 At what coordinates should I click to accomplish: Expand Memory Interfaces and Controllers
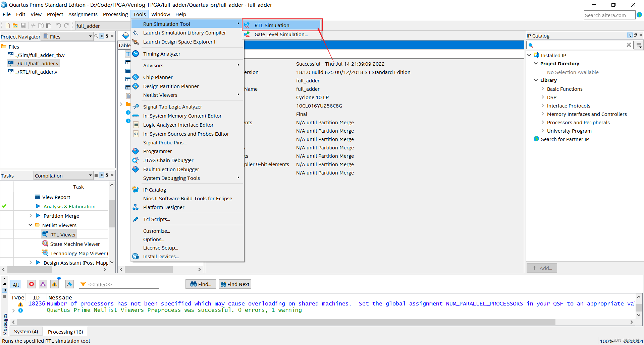click(x=543, y=114)
